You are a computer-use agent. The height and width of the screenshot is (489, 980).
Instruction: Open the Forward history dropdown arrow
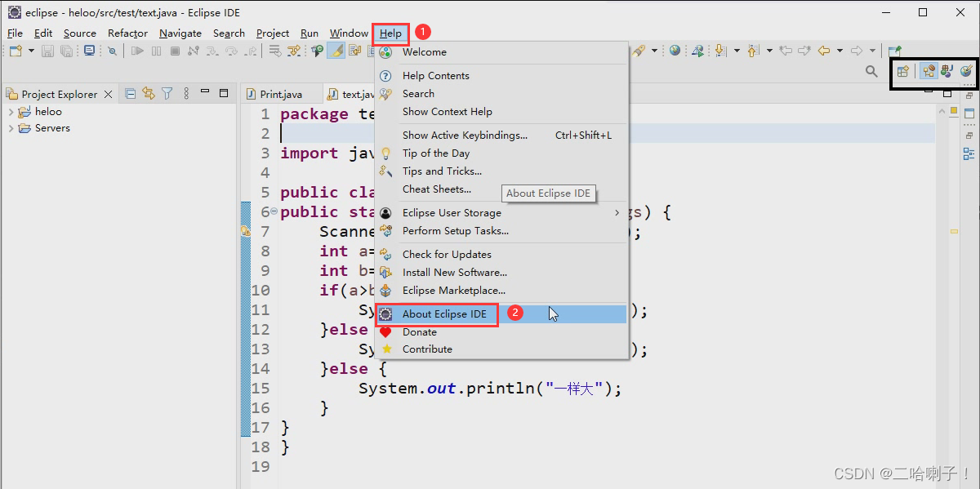(x=872, y=51)
